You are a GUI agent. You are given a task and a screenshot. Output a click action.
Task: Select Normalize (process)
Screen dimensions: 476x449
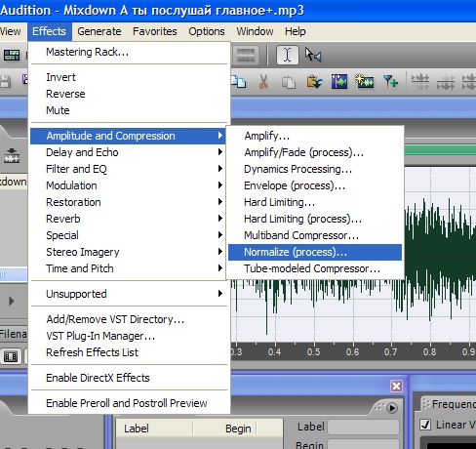(315, 252)
